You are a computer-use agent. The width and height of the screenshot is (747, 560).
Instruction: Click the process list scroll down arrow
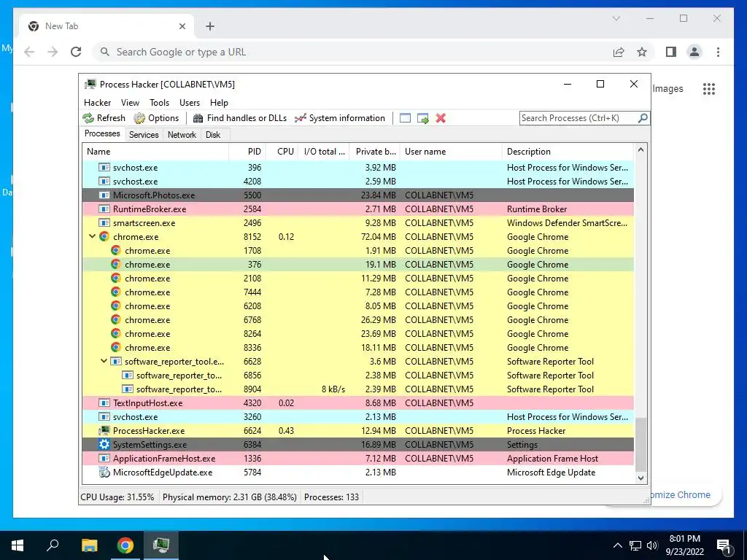(x=640, y=478)
